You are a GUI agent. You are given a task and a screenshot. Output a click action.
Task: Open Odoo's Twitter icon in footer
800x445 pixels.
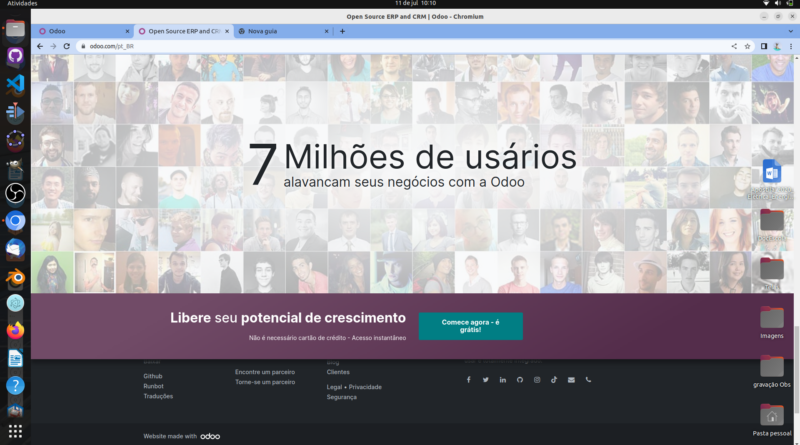click(486, 380)
